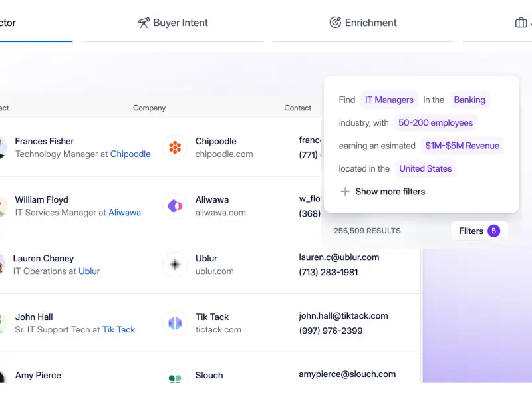Change the Banking industry filter chip
Viewport: 532px width, 399px height.
(x=469, y=100)
